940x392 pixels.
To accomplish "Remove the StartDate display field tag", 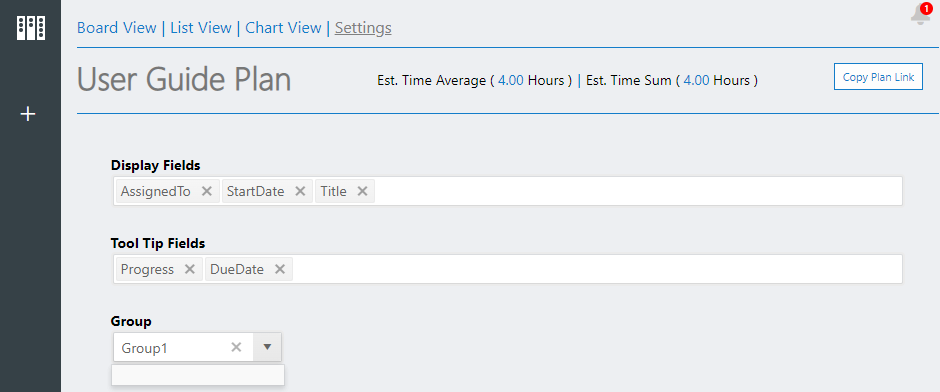I will (301, 191).
